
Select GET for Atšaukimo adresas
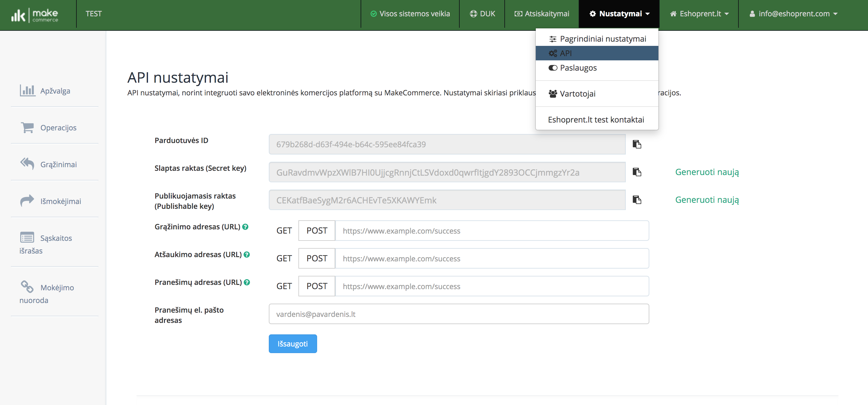284,258
